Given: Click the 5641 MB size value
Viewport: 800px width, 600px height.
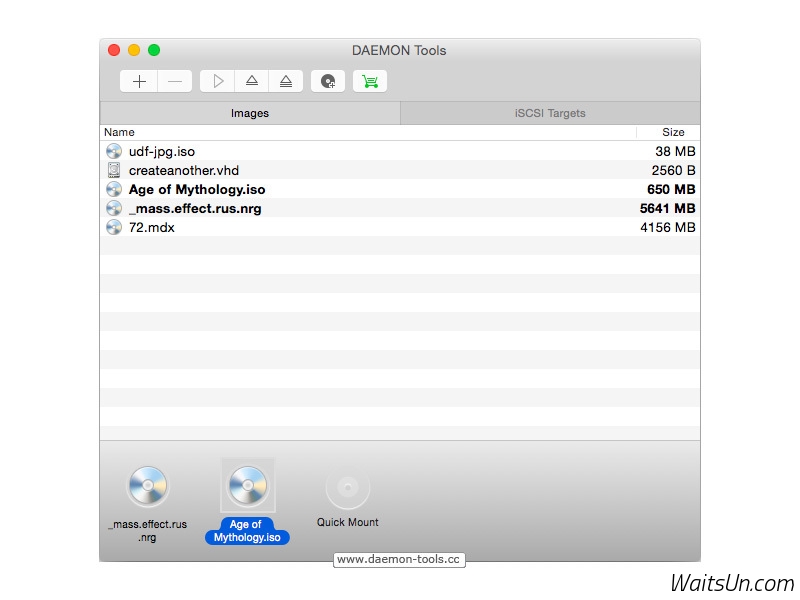Looking at the screenshot, I should click(667, 208).
